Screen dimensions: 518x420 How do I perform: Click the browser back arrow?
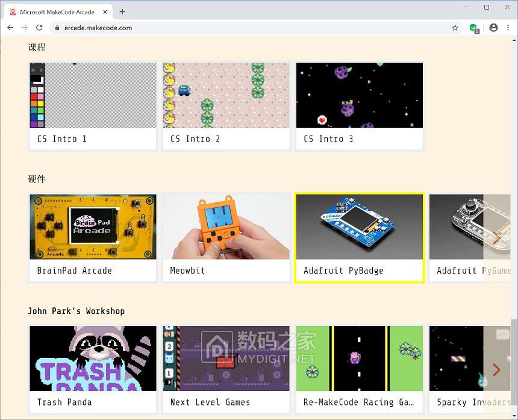[10, 28]
